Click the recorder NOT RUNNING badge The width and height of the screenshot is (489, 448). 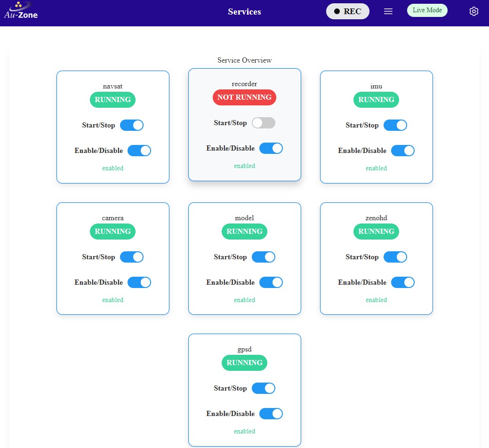pyautogui.click(x=245, y=97)
